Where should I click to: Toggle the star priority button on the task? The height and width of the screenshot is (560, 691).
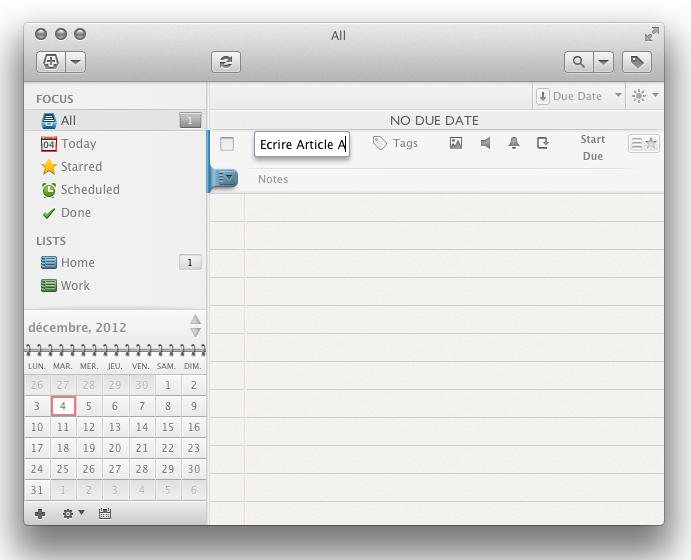[651, 144]
